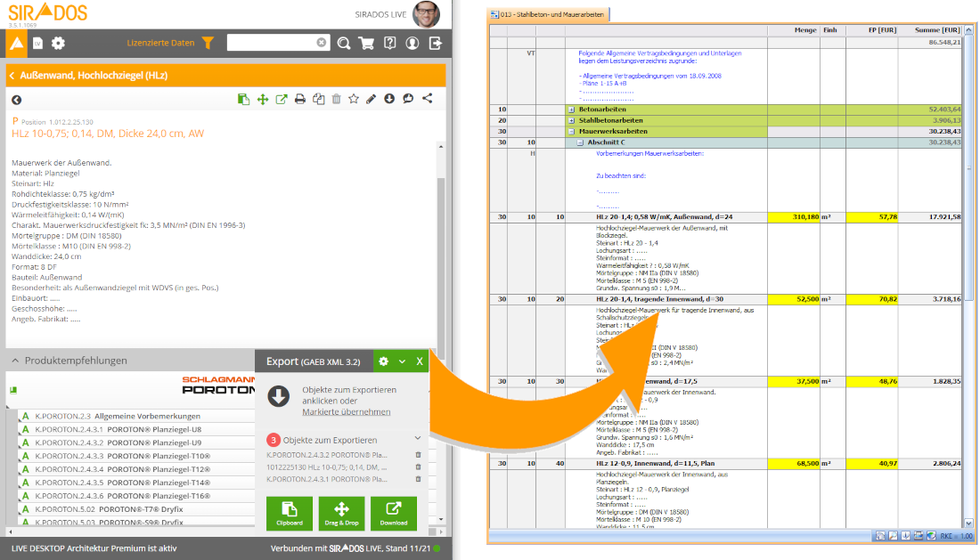Screen dimensions: 980x560
Task: Click the Lizenzierte Daten filter funnel
Action: click(208, 43)
